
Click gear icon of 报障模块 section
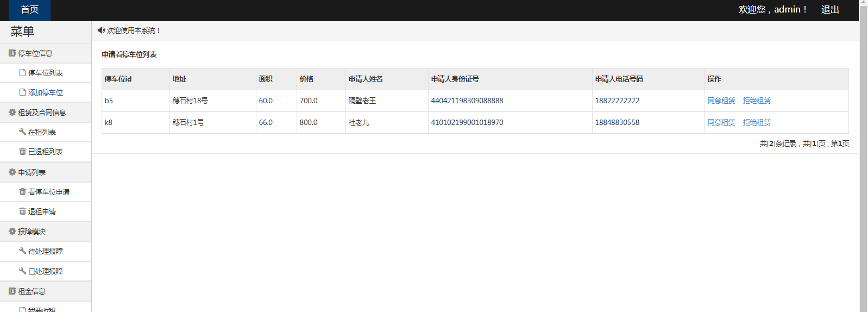coord(12,232)
